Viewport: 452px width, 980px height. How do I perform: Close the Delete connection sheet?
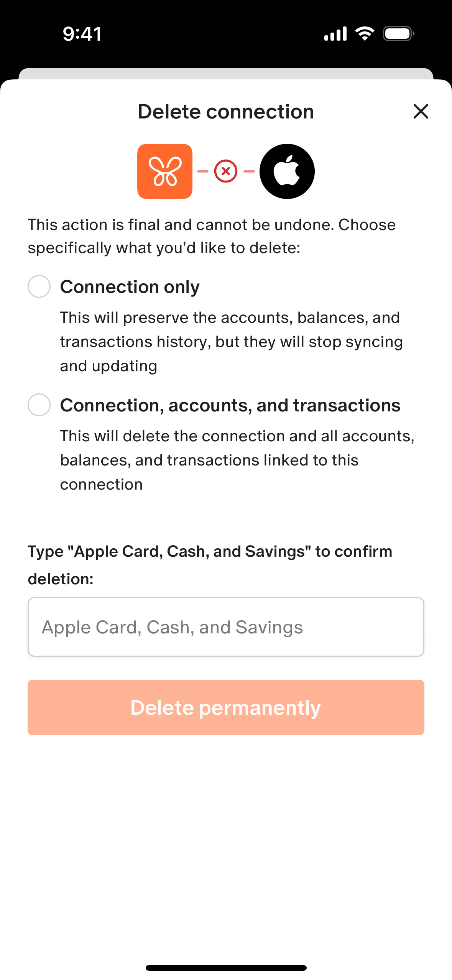point(421,112)
